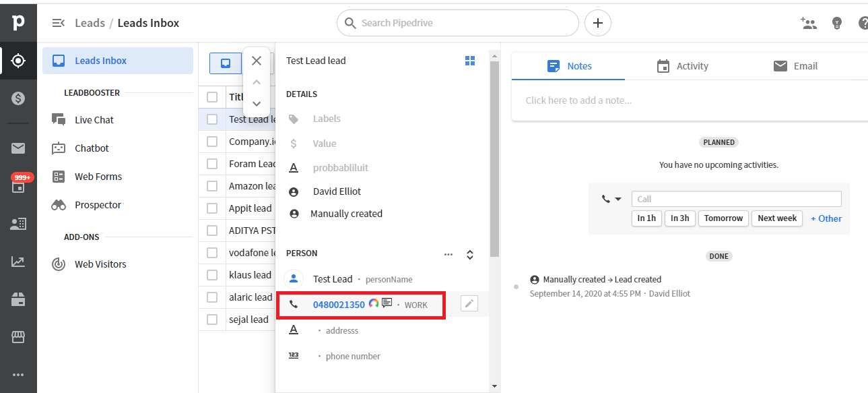This screenshot has height=393, width=868.
Task: Open Insights chart icon in sidebar
Action: point(18,262)
